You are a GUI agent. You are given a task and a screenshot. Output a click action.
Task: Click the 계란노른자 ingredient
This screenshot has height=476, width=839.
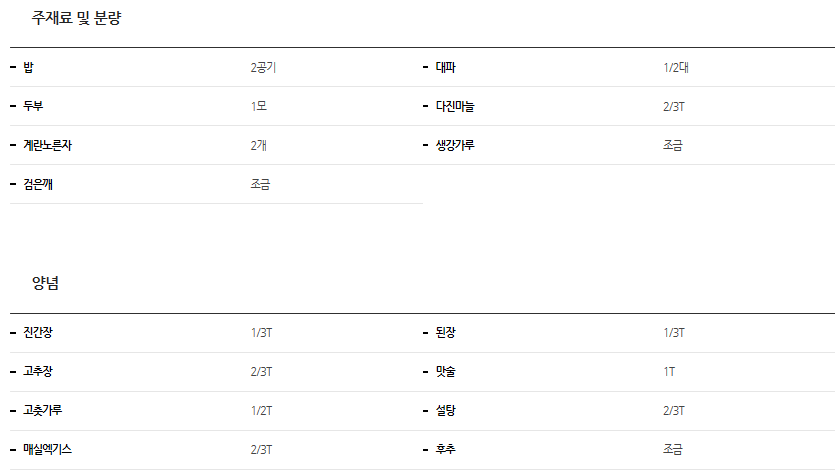point(48,146)
